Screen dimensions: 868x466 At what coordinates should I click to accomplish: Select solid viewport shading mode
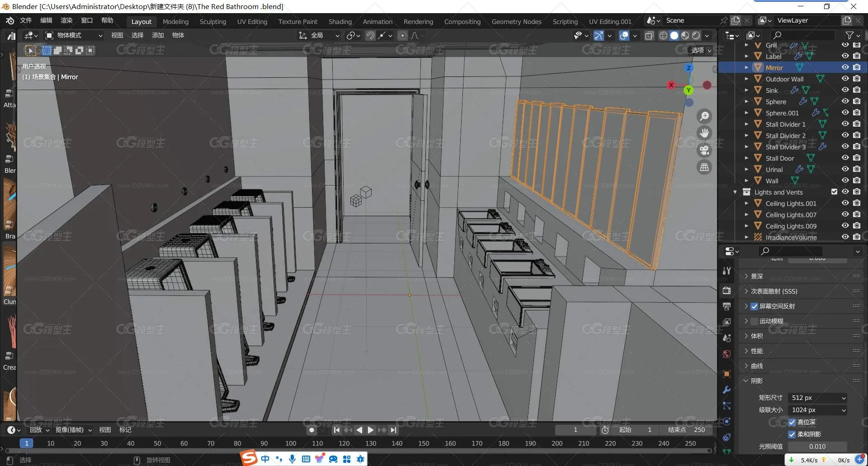674,35
